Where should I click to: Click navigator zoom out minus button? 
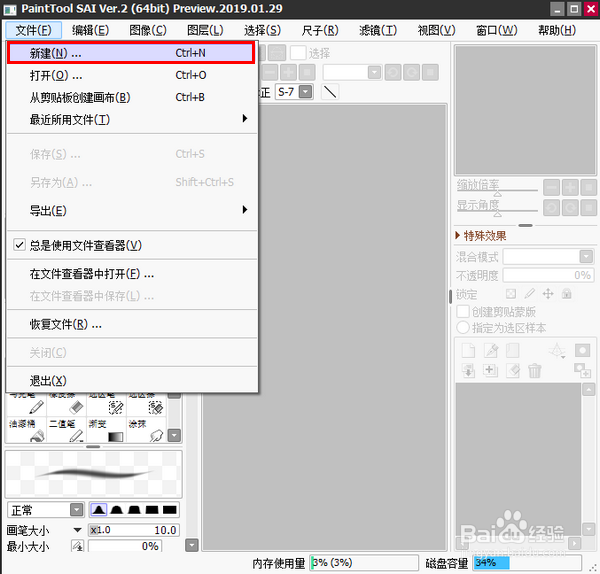(551, 188)
